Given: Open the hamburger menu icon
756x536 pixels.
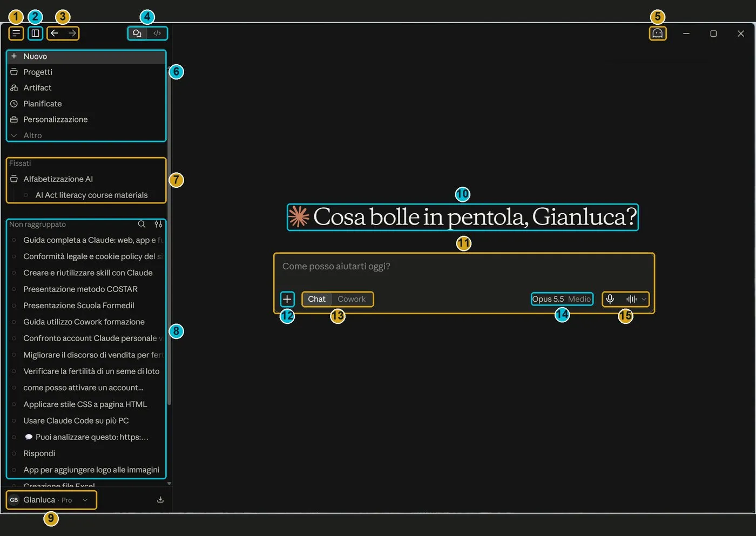Looking at the screenshot, I should [x=16, y=33].
